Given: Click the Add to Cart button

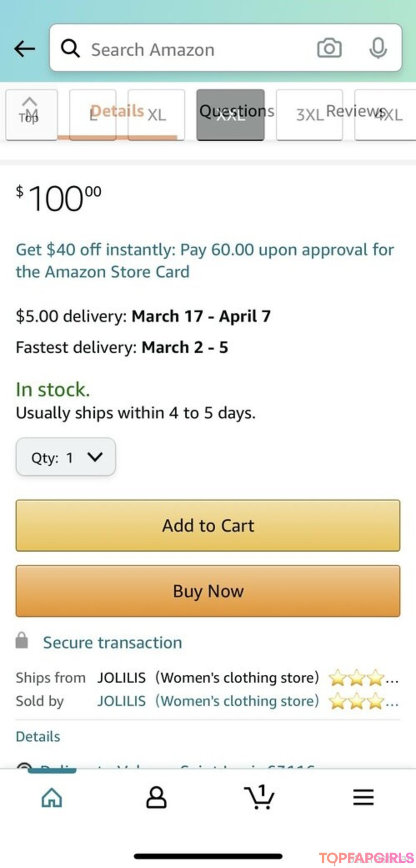Looking at the screenshot, I should pos(208,526).
